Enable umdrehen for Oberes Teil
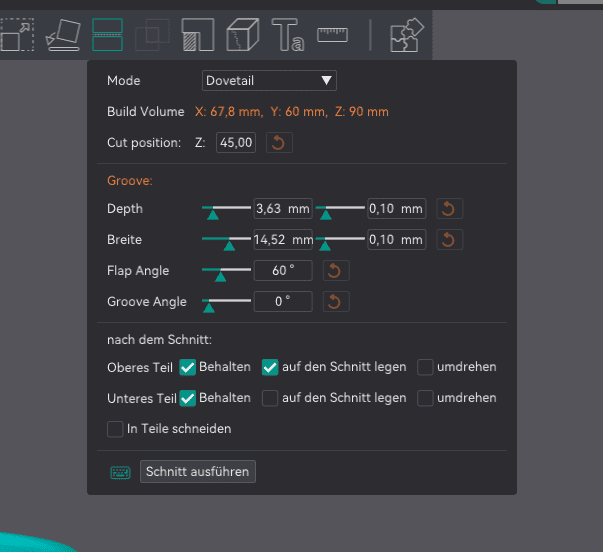603x552 pixels. point(425,367)
